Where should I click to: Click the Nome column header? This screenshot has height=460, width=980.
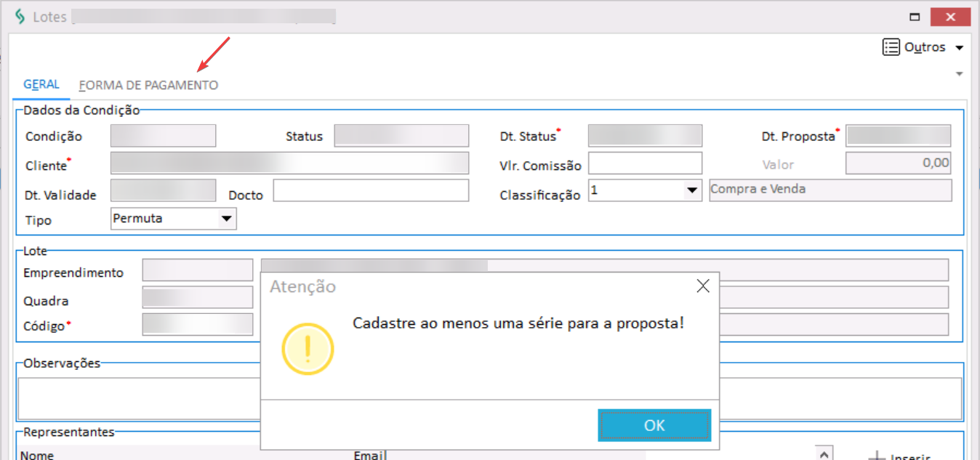pyautogui.click(x=37, y=456)
